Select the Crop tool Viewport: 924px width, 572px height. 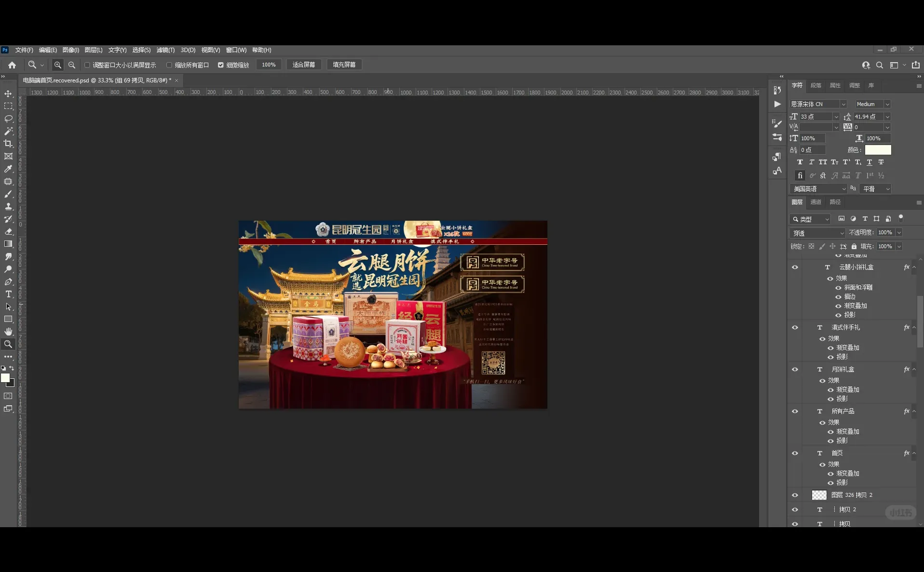(x=8, y=144)
